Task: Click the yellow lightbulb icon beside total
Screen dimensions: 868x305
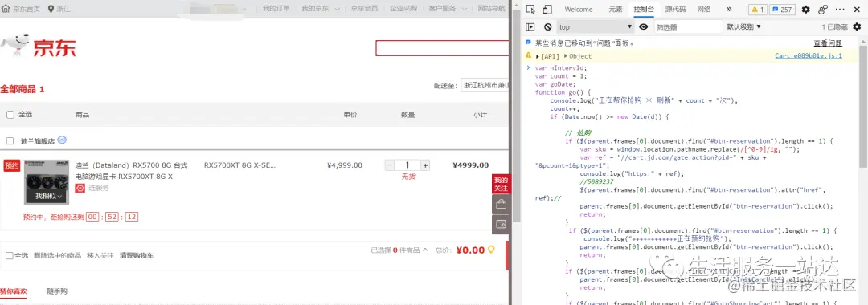Action: click(490, 250)
